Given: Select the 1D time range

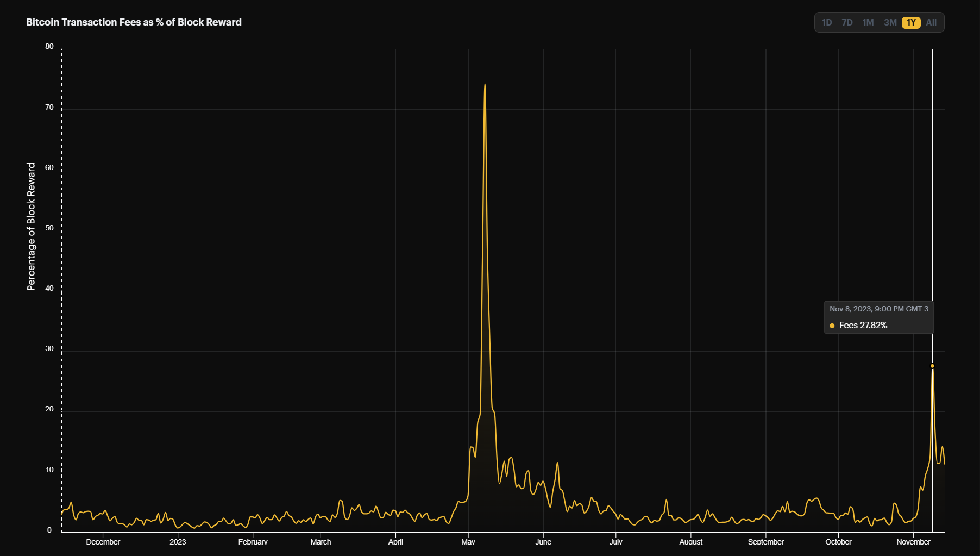Looking at the screenshot, I should (827, 22).
